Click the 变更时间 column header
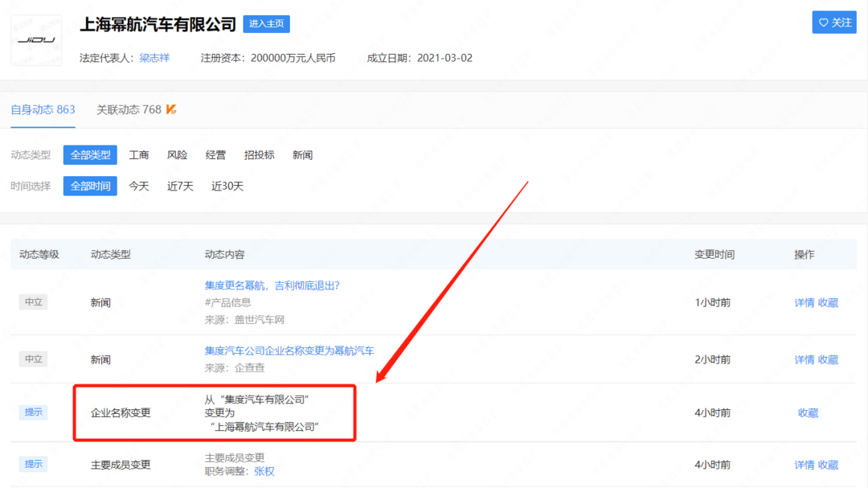The height and width of the screenshot is (488, 868). point(714,254)
